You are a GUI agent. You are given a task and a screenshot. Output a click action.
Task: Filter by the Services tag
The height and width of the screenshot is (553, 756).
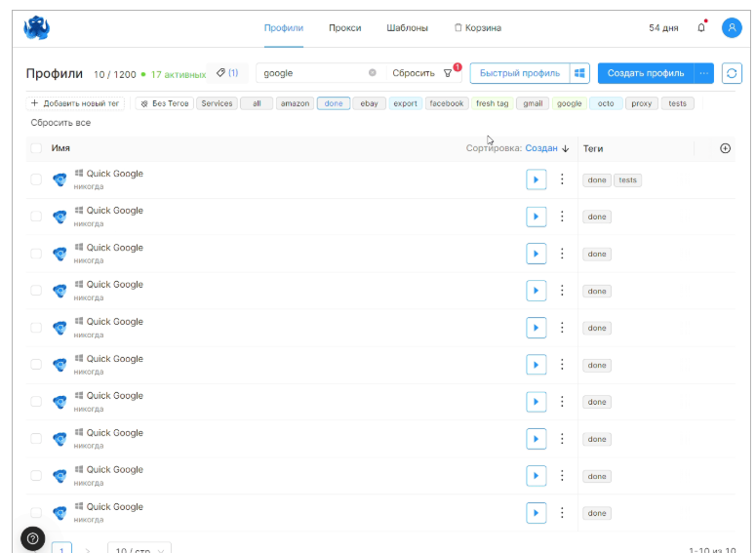(x=217, y=103)
